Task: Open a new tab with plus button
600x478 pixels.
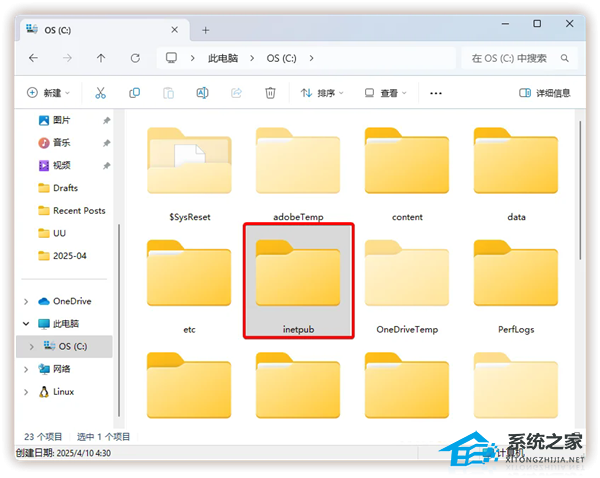Action: coord(205,30)
